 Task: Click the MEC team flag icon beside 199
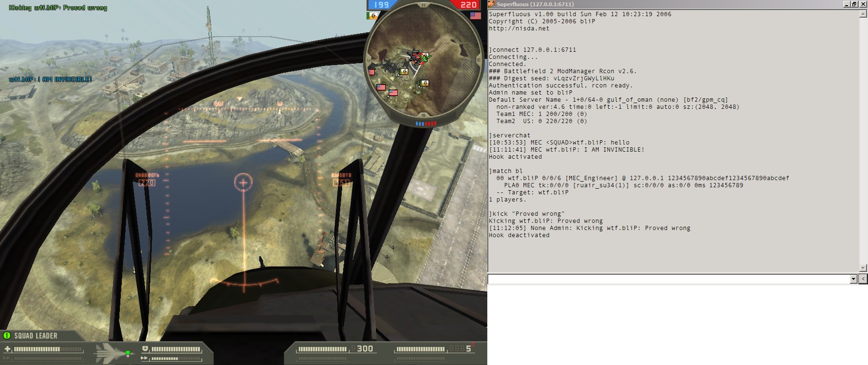click(373, 16)
